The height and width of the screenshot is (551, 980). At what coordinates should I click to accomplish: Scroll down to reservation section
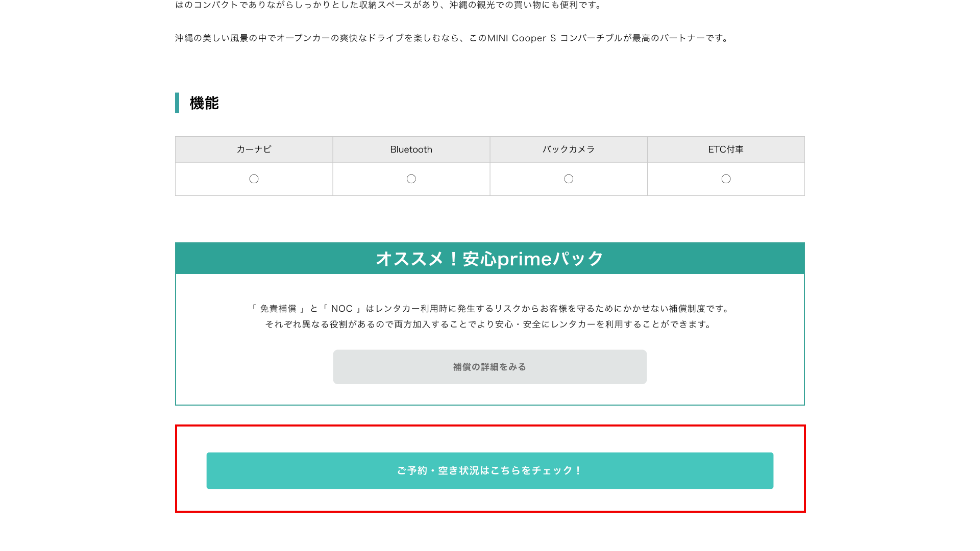(490, 470)
